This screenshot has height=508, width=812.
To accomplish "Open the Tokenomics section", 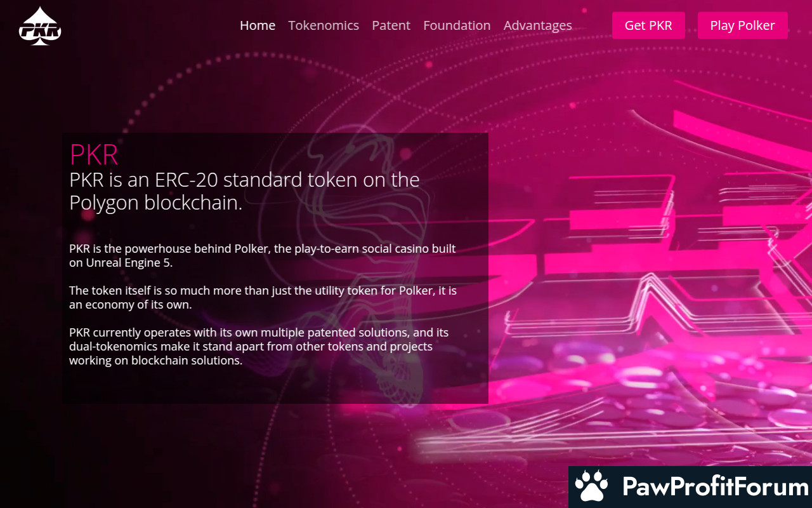I will click(x=324, y=25).
